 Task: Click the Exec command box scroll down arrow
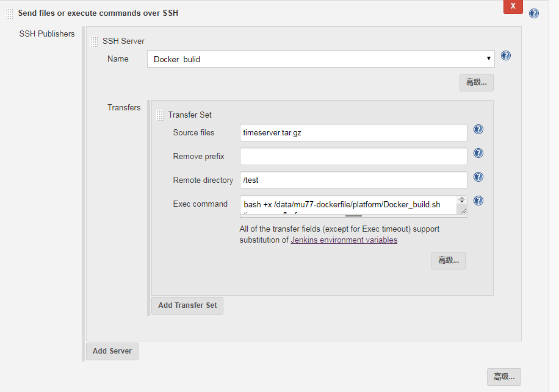click(462, 202)
